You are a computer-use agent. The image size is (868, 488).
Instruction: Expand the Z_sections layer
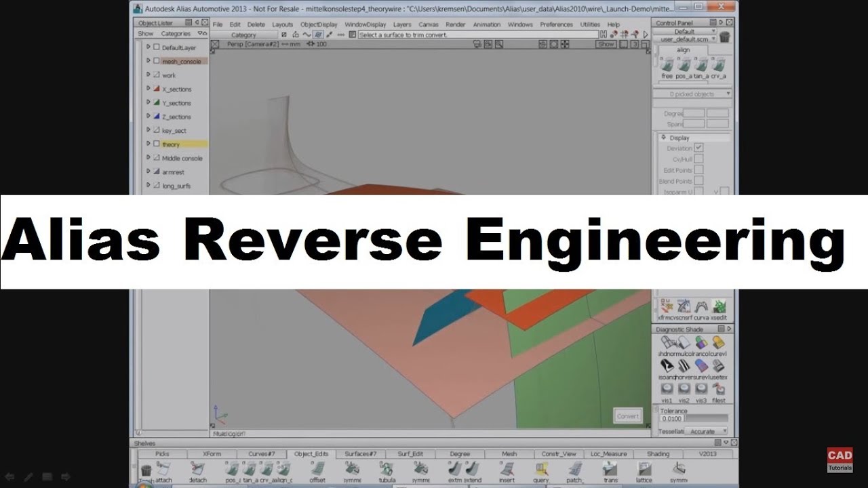pyautogui.click(x=149, y=117)
